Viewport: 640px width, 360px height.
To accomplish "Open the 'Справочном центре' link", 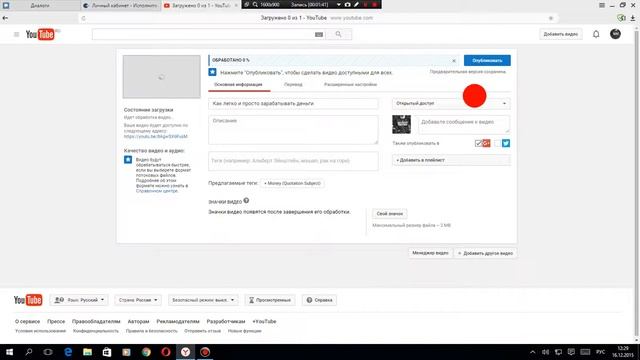I will tap(157, 191).
